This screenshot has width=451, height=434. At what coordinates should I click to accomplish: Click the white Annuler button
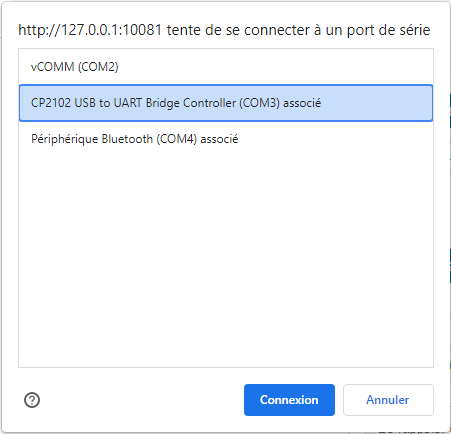[x=388, y=400]
